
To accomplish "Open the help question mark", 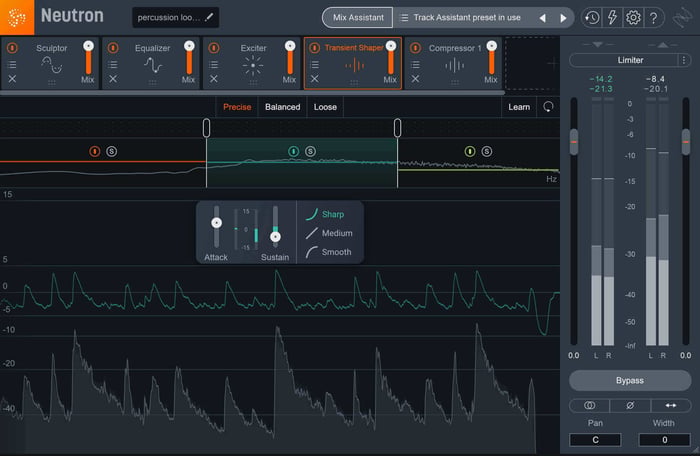I will (x=653, y=18).
